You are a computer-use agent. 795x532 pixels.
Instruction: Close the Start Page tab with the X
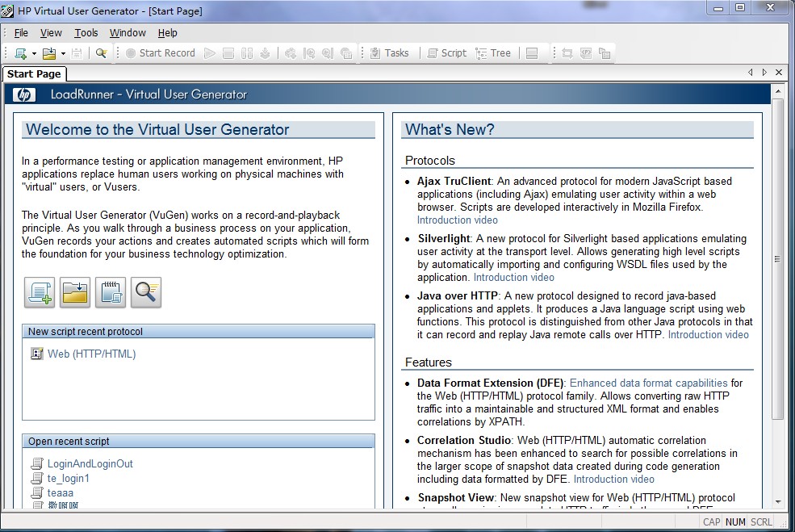pos(779,73)
